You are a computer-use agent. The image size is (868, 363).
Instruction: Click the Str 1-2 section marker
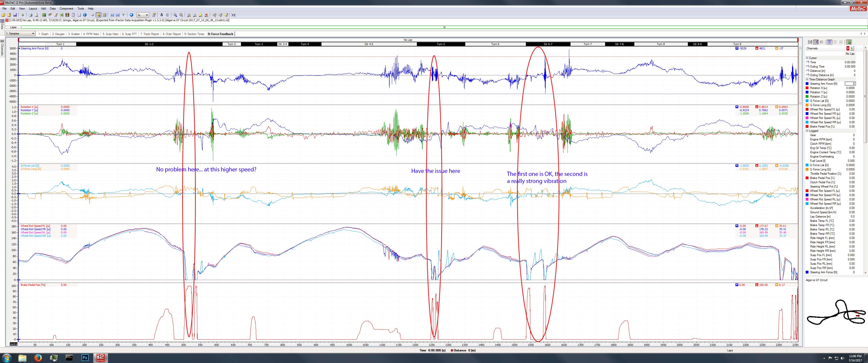(x=149, y=44)
